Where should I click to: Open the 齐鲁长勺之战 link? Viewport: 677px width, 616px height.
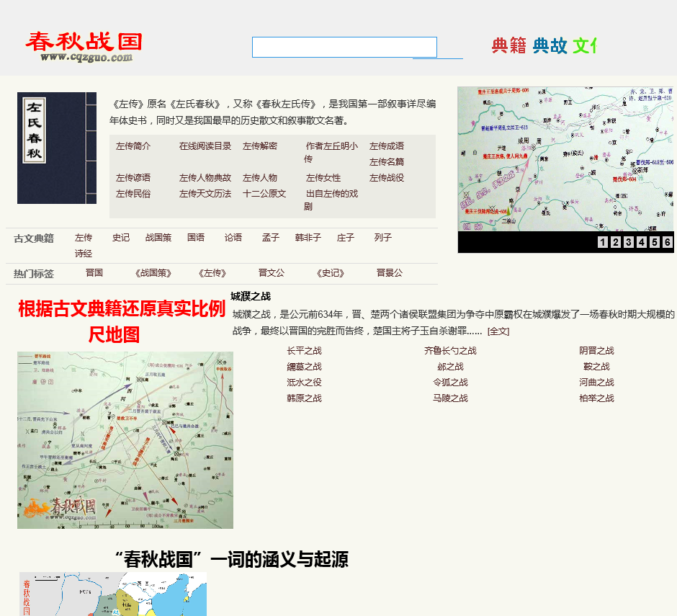450,351
